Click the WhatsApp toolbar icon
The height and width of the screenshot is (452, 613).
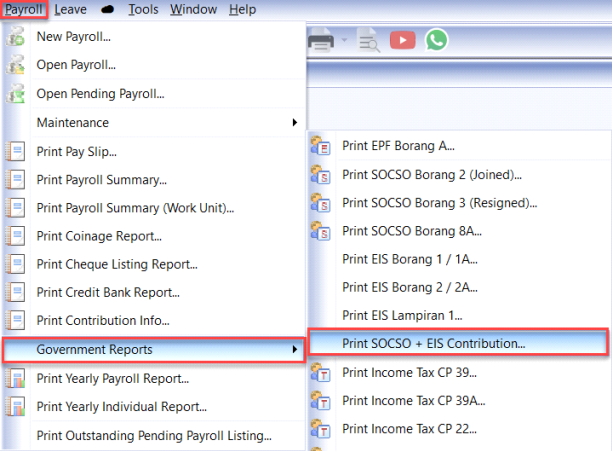click(x=436, y=40)
